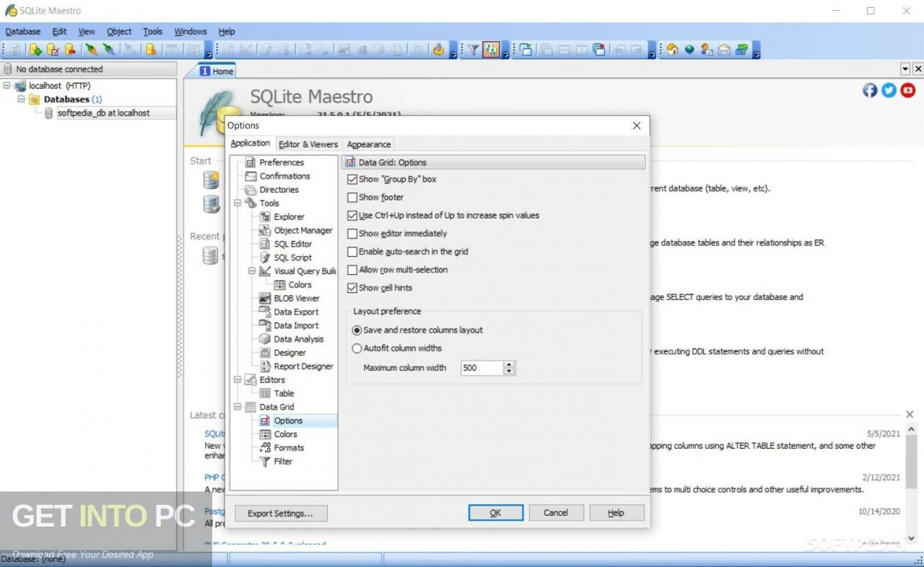This screenshot has width=924, height=567.
Task: Select Save and restore columns layout
Action: coord(357,330)
